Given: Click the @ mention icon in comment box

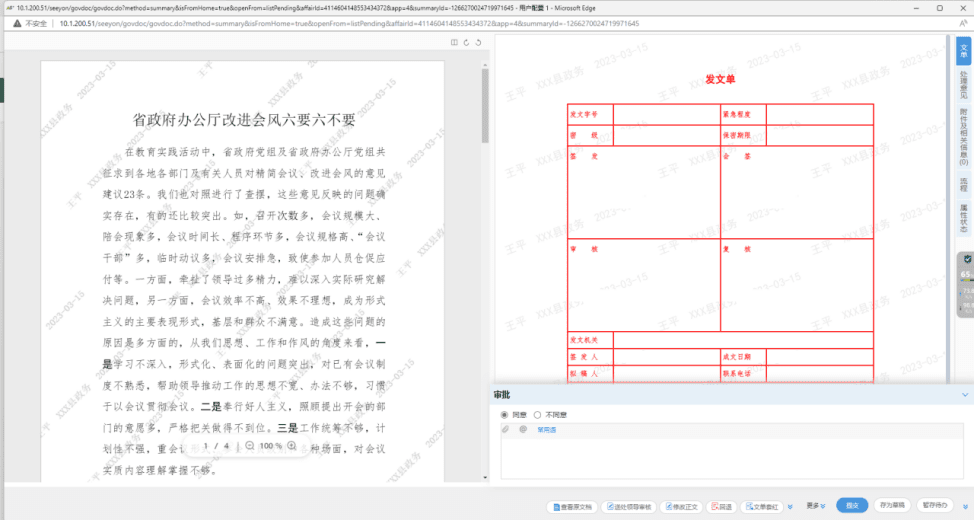Looking at the screenshot, I should [x=523, y=429].
